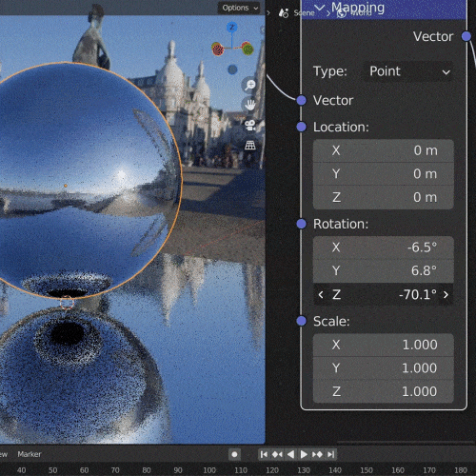The height and width of the screenshot is (476, 476).
Task: Jump to the timeline end frame
Action: coord(330,454)
